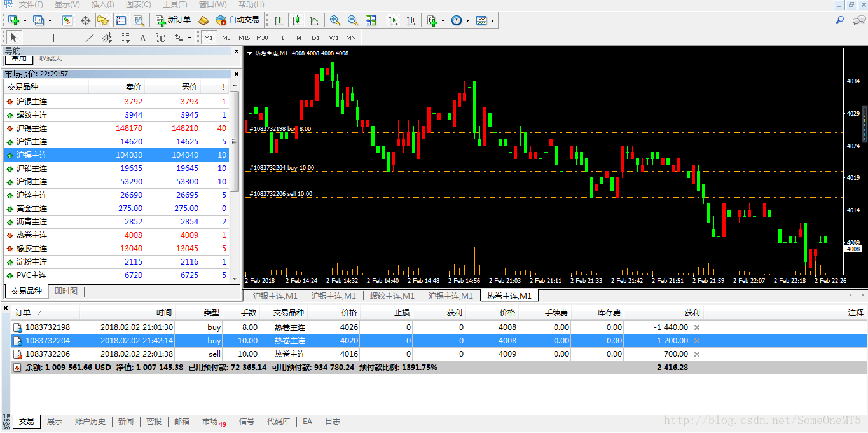The width and height of the screenshot is (868, 433).
Task: Toggle the Toolbox terminal panel icon
Action: pos(121,20)
